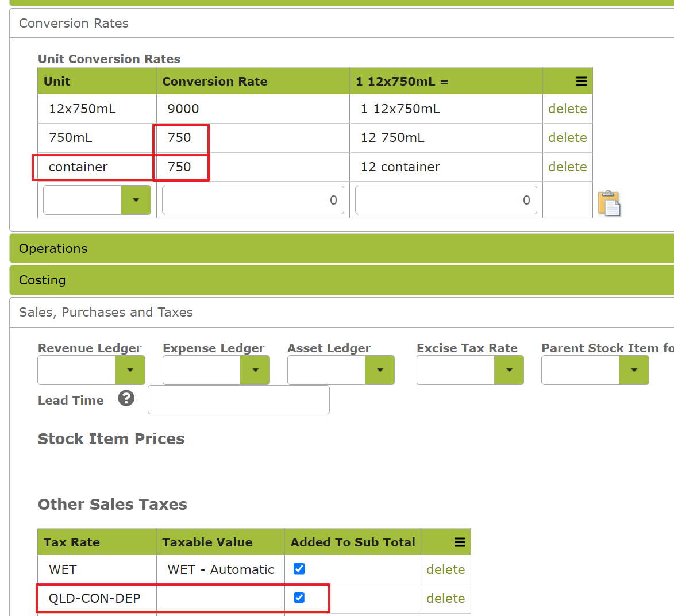Delete the 12x750mL conversion row

click(567, 109)
